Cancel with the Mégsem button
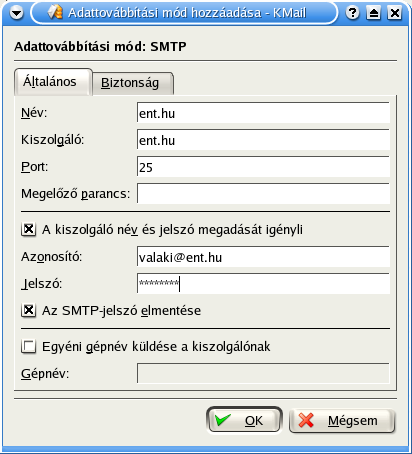 tap(342, 421)
